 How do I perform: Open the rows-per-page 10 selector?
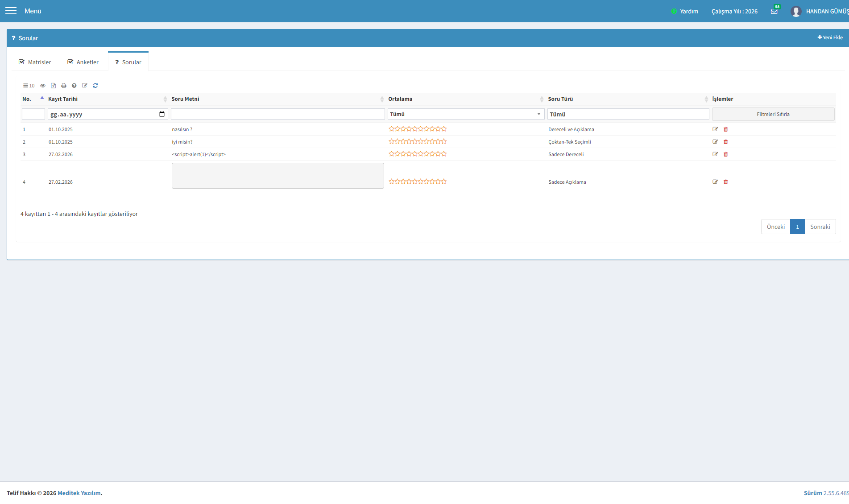pos(29,86)
